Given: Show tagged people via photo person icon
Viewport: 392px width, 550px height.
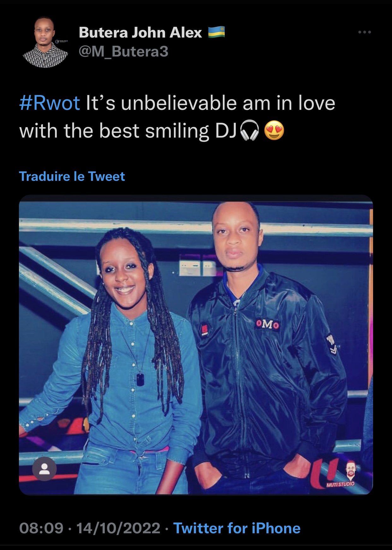Looking at the screenshot, I should [45, 469].
